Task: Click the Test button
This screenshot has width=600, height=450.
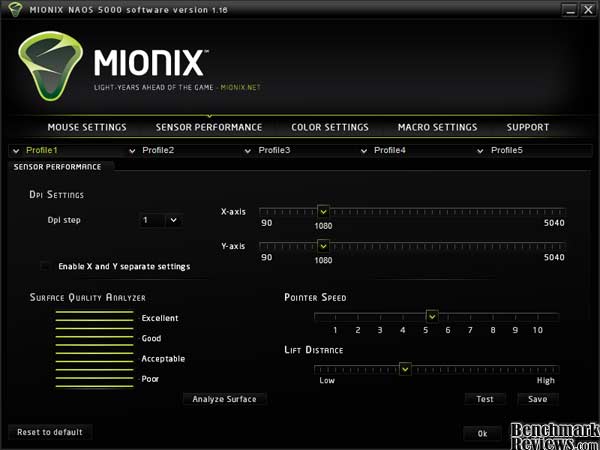Action: point(485,399)
